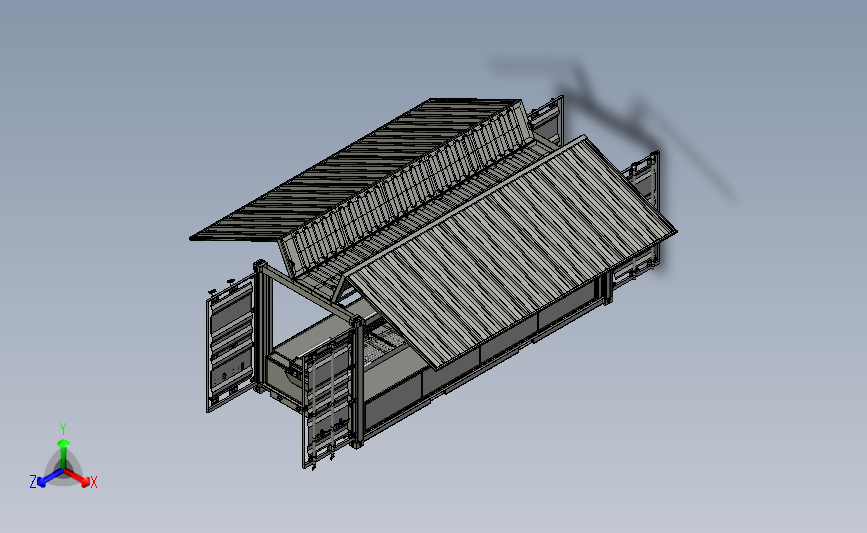
Task: Click the blue Z axis of the triad
Action: pos(50,478)
